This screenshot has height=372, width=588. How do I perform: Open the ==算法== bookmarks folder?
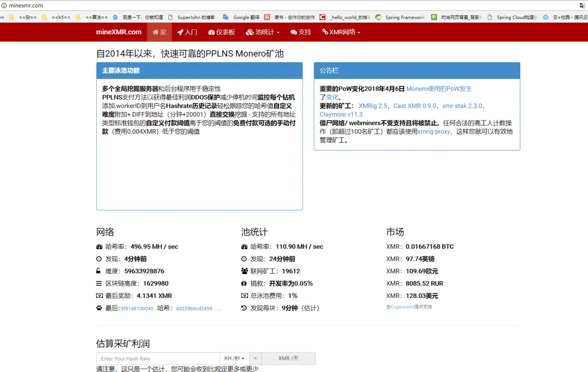tap(92, 17)
